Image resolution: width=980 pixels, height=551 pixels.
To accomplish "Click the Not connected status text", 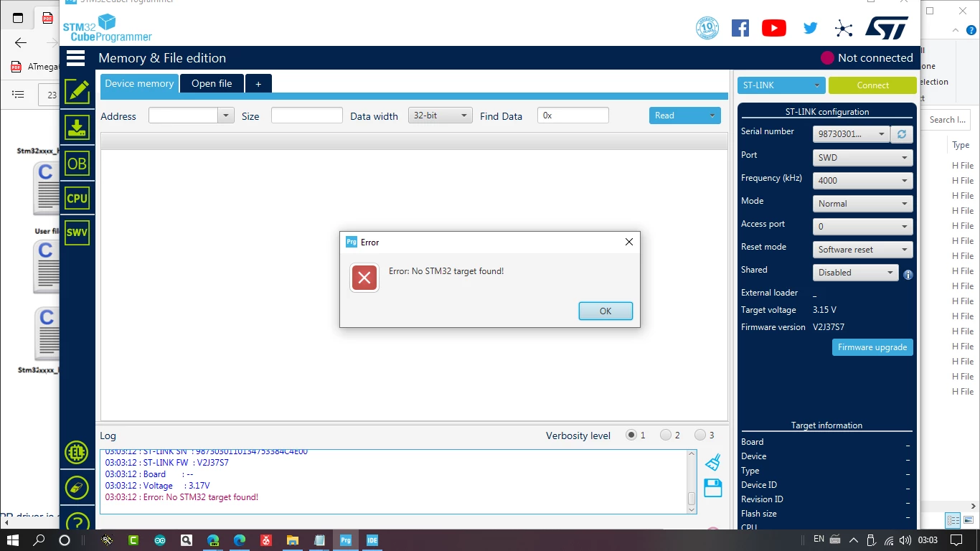I will pos(875,58).
